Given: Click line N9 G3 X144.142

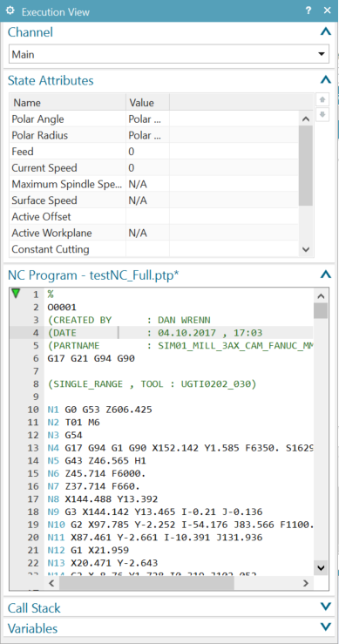Looking at the screenshot, I should 155,512.
